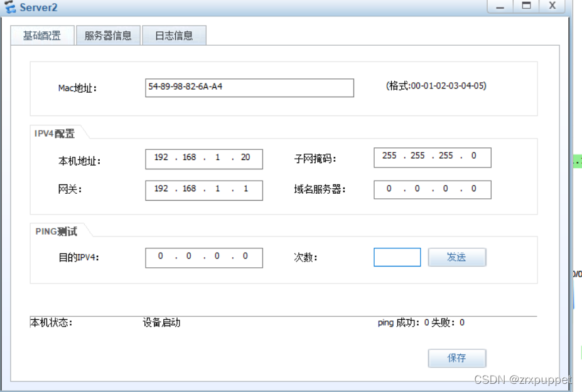Click the 次数 label
The width and height of the screenshot is (582, 392).
(x=306, y=257)
